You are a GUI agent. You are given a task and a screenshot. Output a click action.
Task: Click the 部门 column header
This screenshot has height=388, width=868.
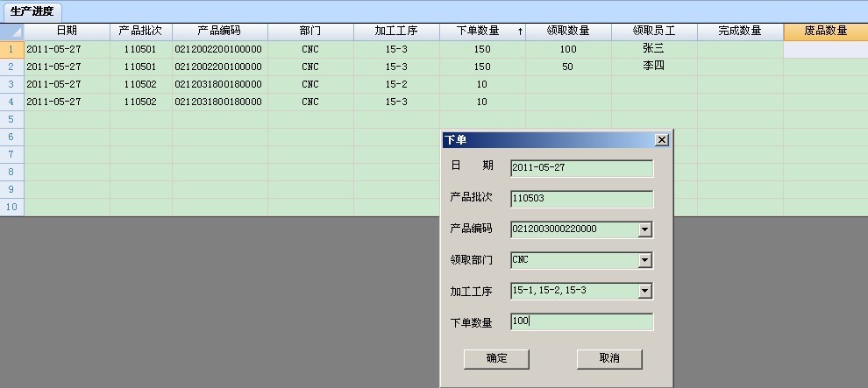pyautogui.click(x=310, y=32)
